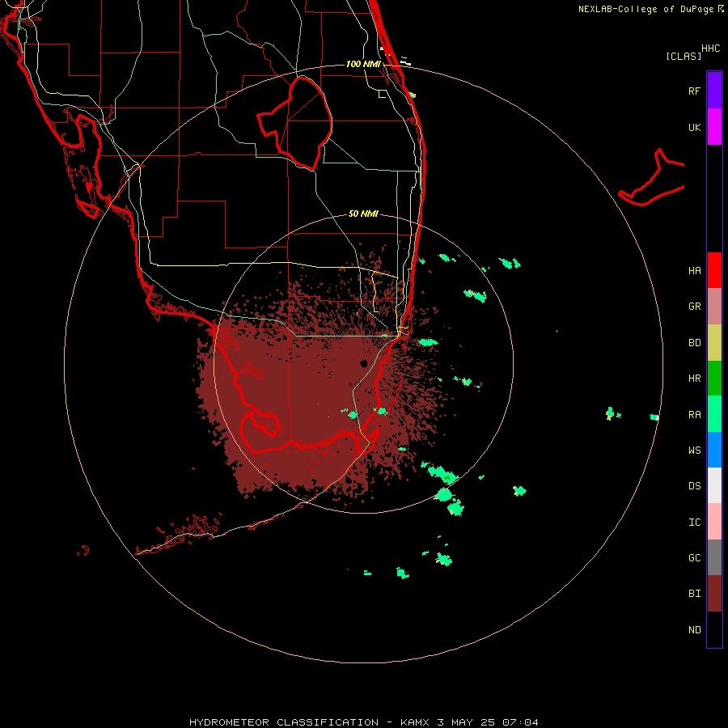728x728 pixels.
Task: Select the GR pink legend swatch
Action: (x=714, y=307)
